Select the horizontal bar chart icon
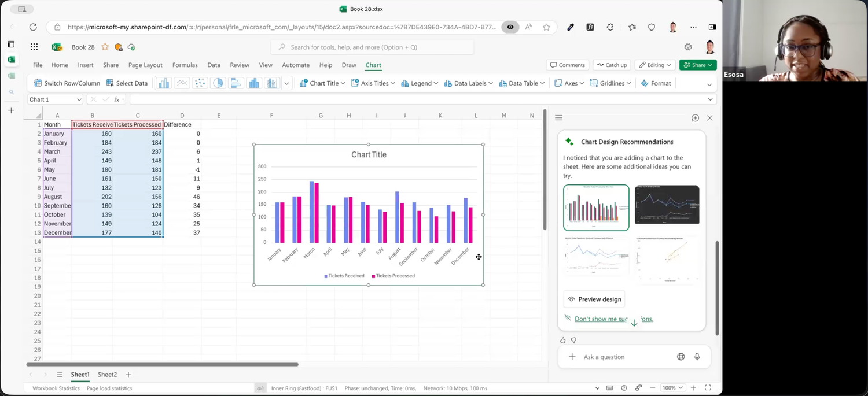This screenshot has height=396, width=868. pos(236,83)
